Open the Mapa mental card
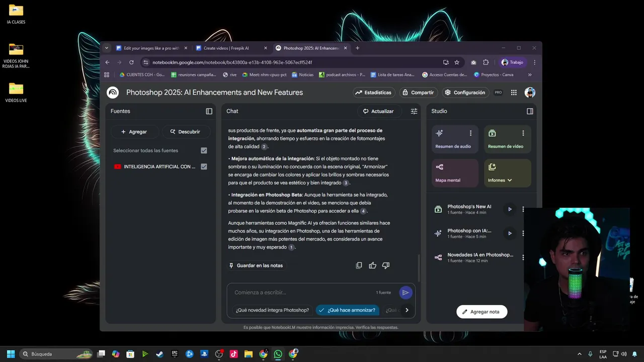The height and width of the screenshot is (362, 644). click(455, 173)
